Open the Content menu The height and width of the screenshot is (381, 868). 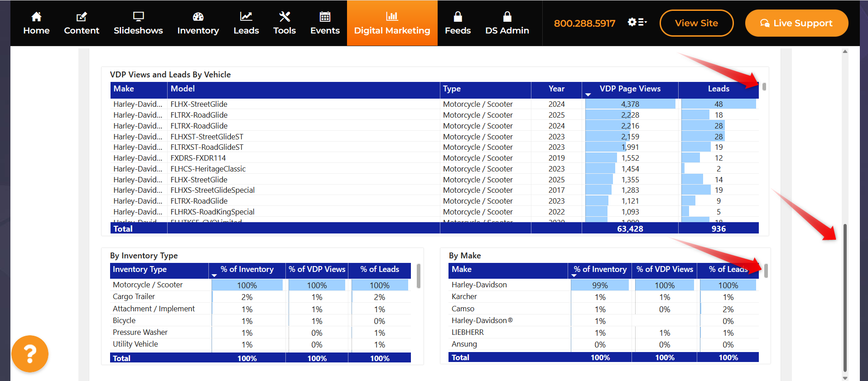[82, 30]
